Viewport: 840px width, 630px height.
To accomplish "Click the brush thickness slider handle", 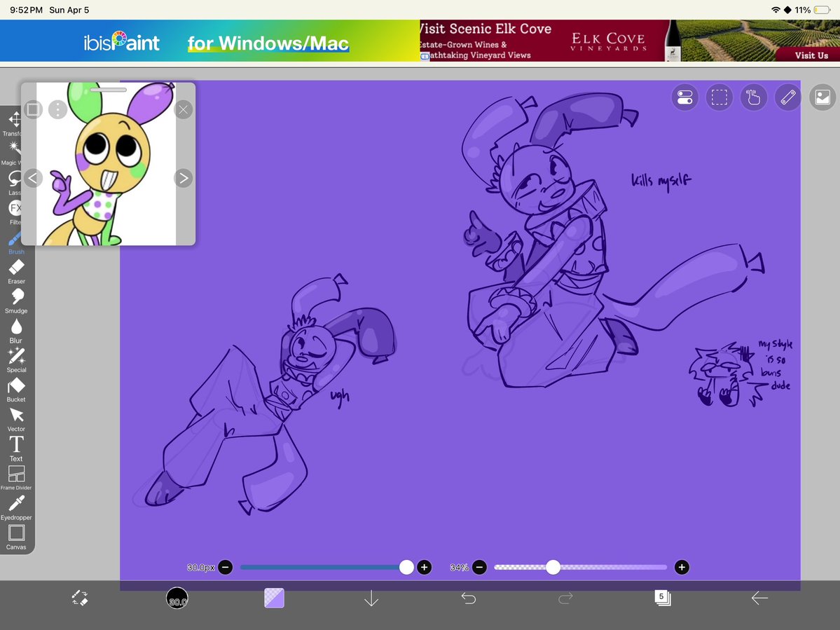I will [406, 567].
